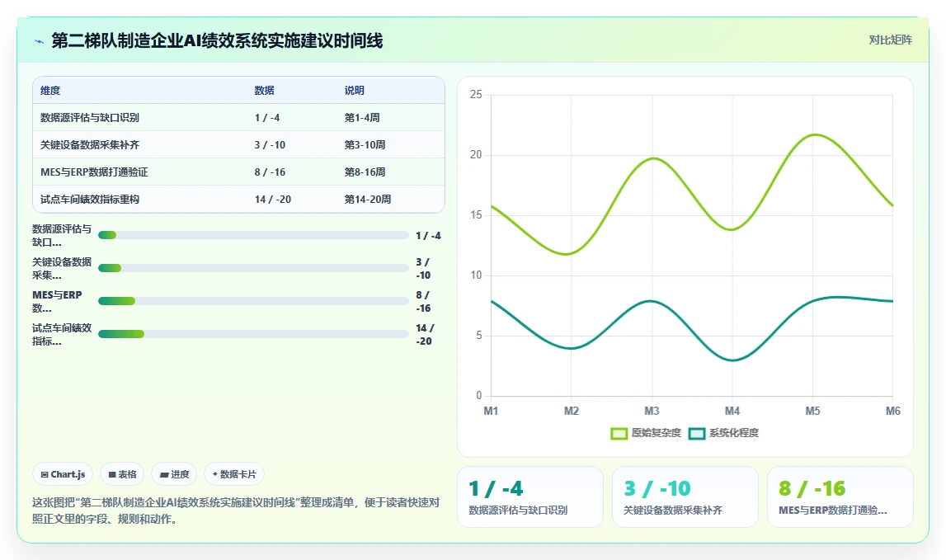Click the M1 axis label
946x560 pixels.
[491, 411]
